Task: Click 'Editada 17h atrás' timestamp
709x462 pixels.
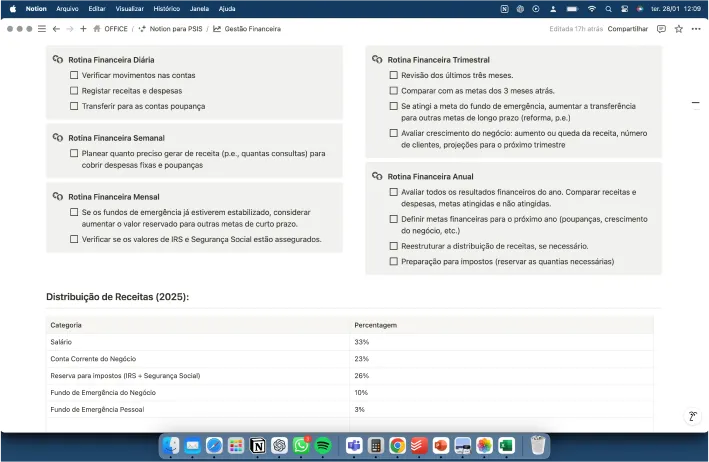Action: coord(576,29)
